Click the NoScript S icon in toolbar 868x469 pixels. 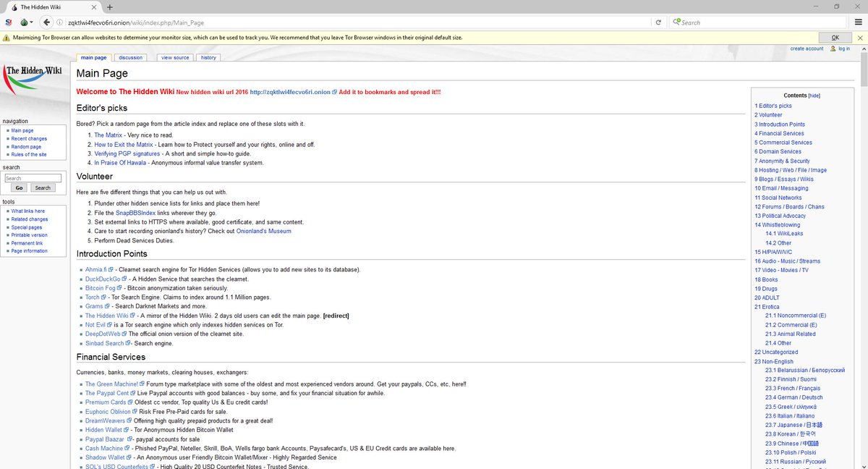pyautogui.click(x=7, y=22)
